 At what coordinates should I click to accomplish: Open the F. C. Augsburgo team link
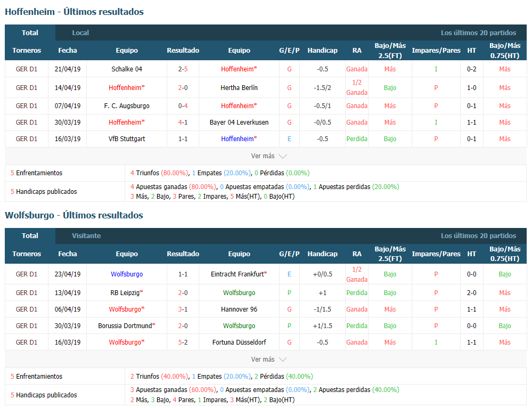click(x=127, y=106)
